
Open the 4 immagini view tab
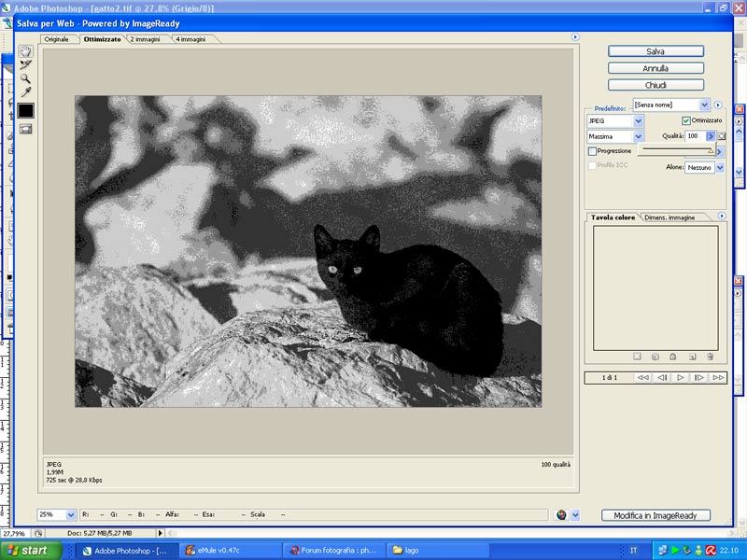190,39
